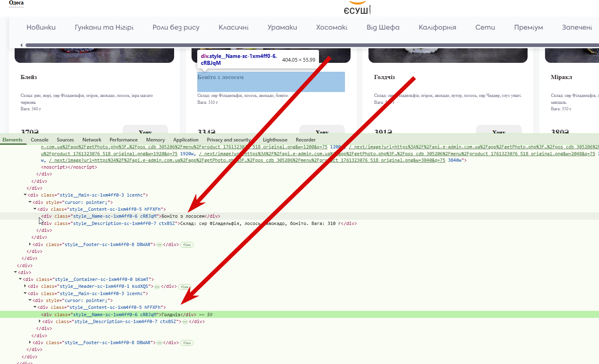This screenshot has height=364, width=599.
Task: Click the Боніто з лососем product name
Action: (220, 77)
